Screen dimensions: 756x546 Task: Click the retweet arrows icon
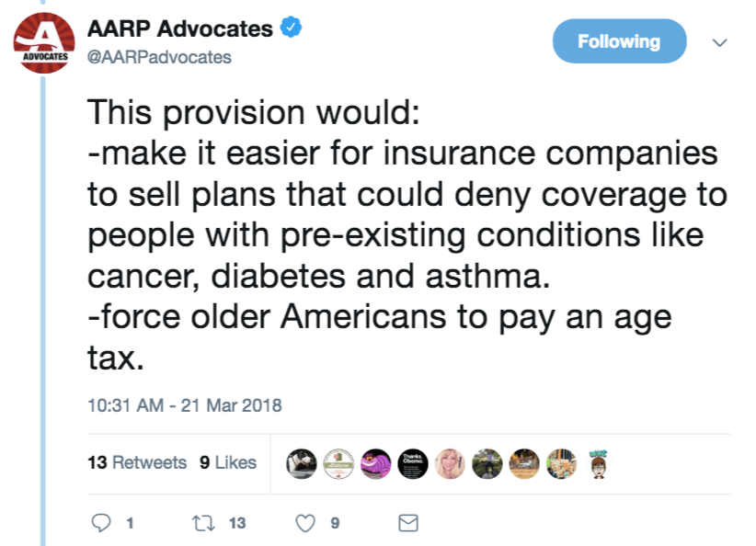click(203, 523)
